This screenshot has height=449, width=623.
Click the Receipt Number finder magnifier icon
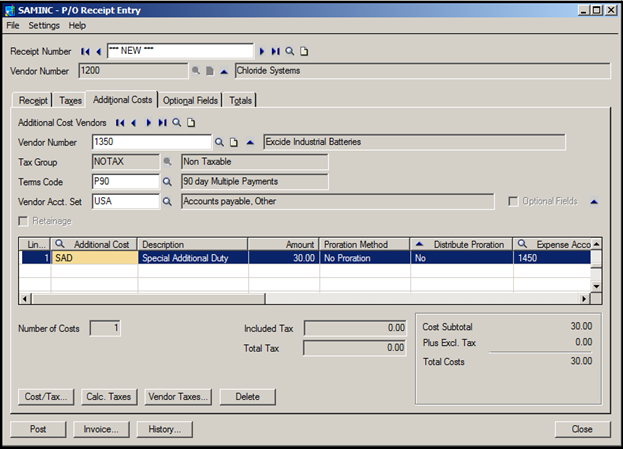coord(290,50)
